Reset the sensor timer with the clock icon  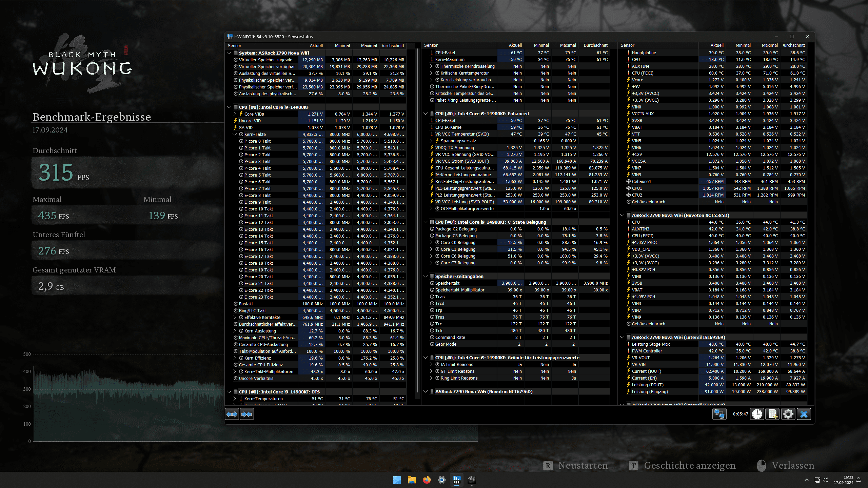click(x=757, y=414)
